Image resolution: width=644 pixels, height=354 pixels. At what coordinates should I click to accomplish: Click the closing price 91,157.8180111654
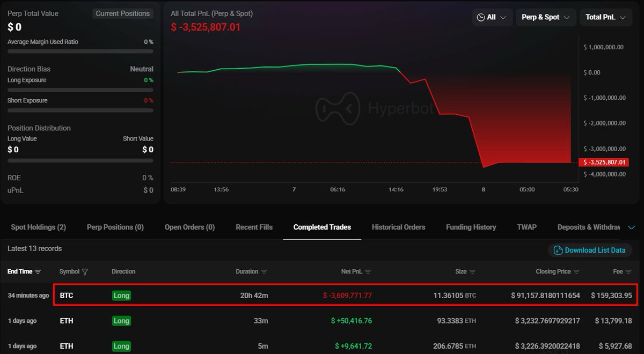545,296
